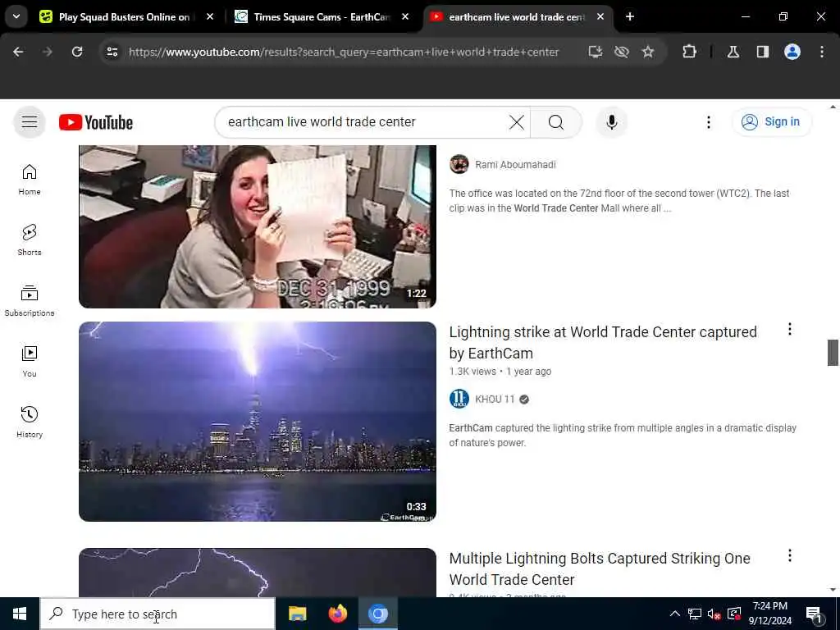
Task: Open the YouTube guide hamburger menu
Action: [x=30, y=122]
